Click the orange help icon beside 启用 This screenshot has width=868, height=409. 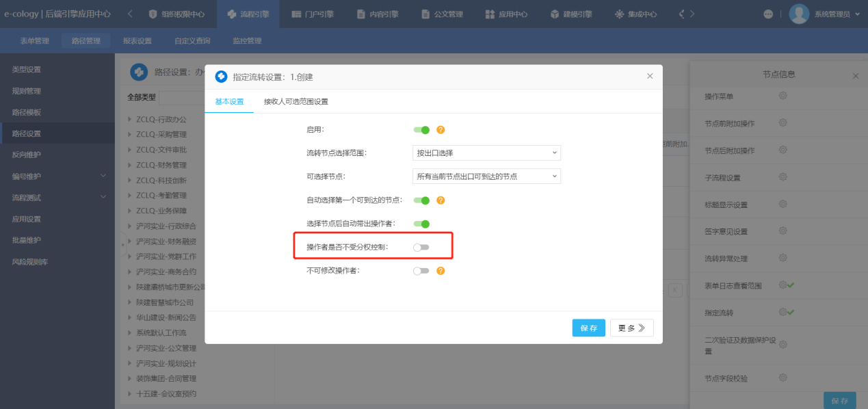click(x=440, y=129)
